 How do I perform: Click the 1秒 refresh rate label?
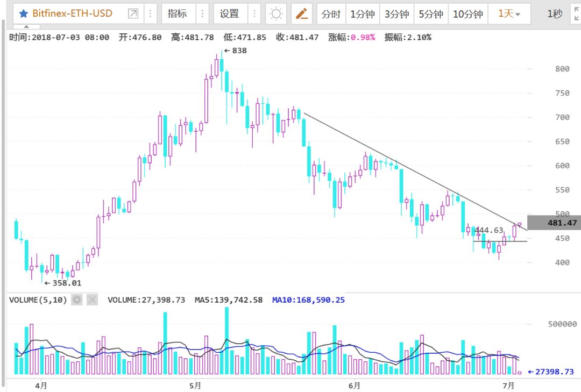555,14
